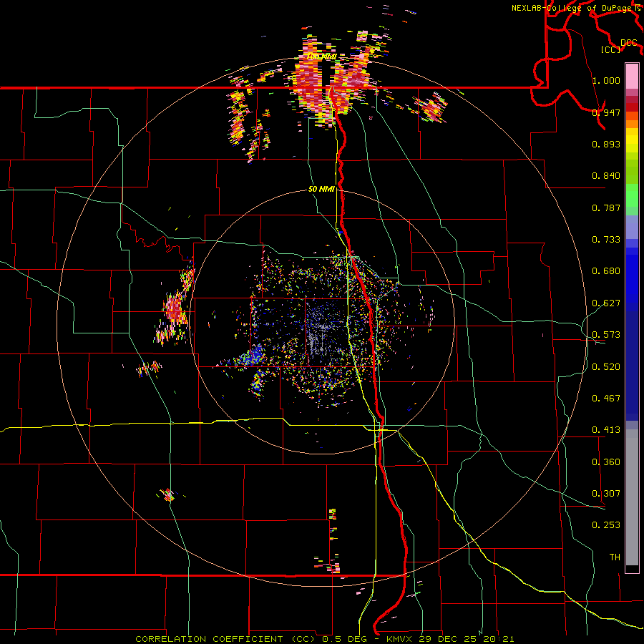
Task: Select the 0.360 scale value
Action: coord(606,462)
